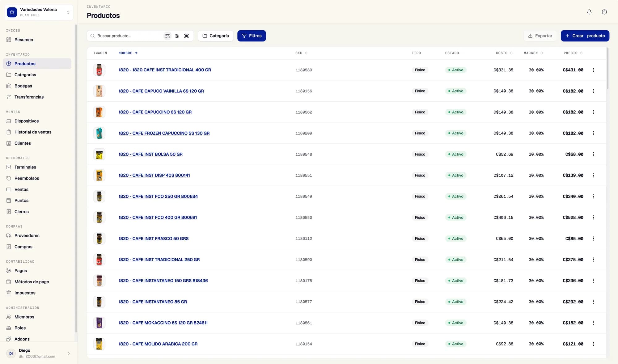Open row actions for CAFE INST TRADICIONAL 250 GR
The image size is (618, 364).
click(593, 260)
